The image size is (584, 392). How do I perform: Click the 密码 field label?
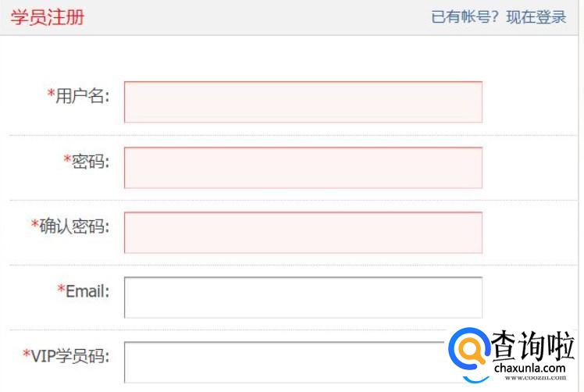[x=90, y=162]
